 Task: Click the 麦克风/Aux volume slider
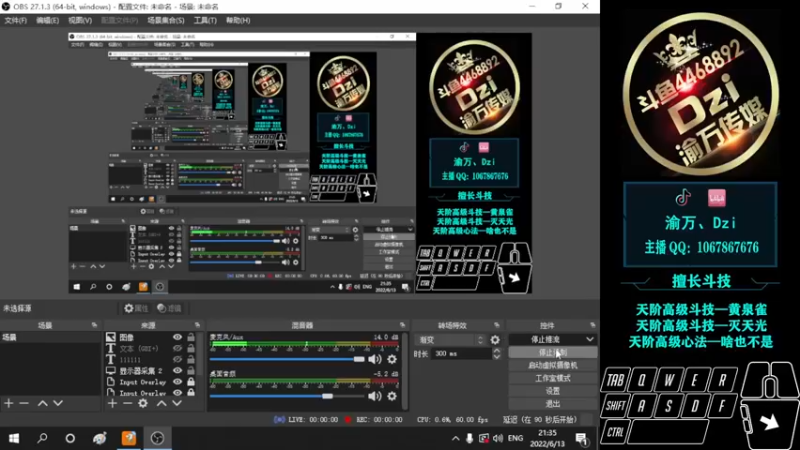point(287,359)
